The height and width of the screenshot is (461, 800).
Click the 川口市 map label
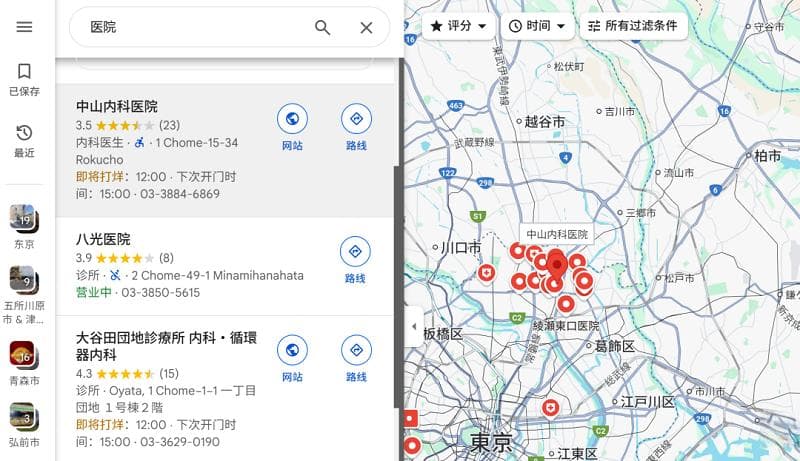point(461,247)
